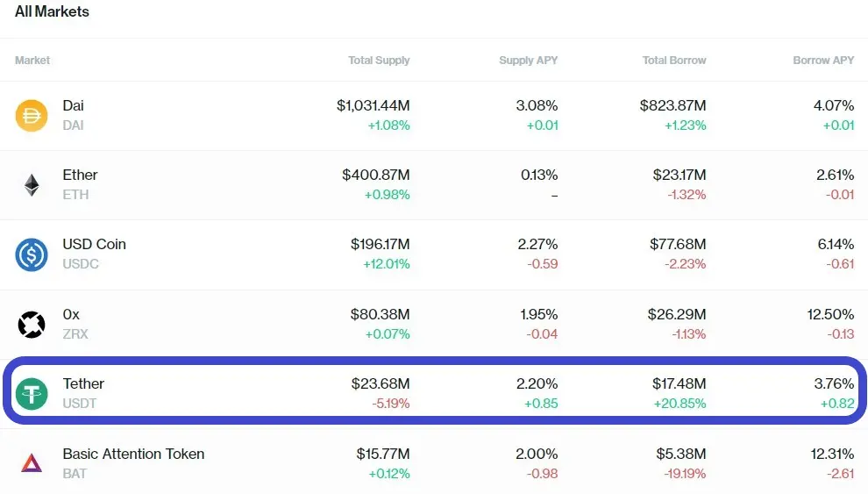The image size is (868, 494).
Task: Click Ether total borrow $23.17M
Action: tap(679, 175)
